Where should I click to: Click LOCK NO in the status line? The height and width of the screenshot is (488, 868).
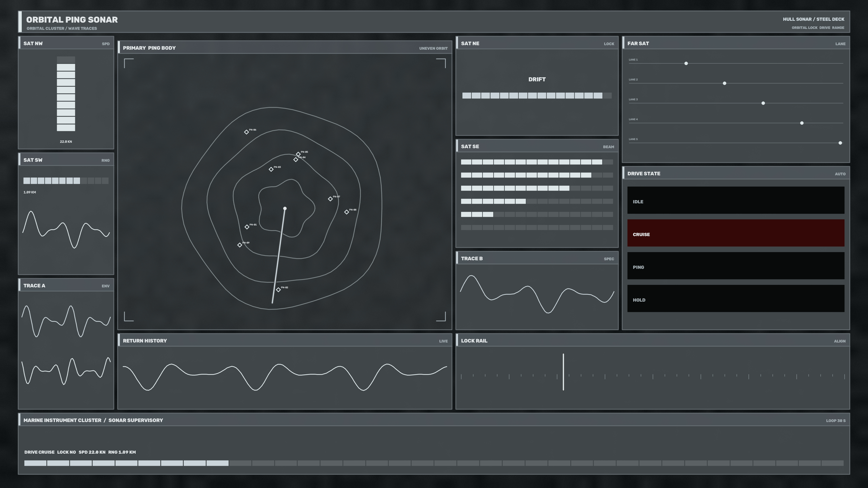(x=66, y=452)
